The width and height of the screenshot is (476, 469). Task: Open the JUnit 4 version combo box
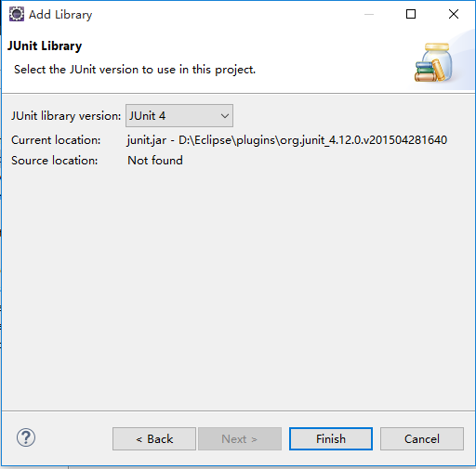click(x=179, y=115)
